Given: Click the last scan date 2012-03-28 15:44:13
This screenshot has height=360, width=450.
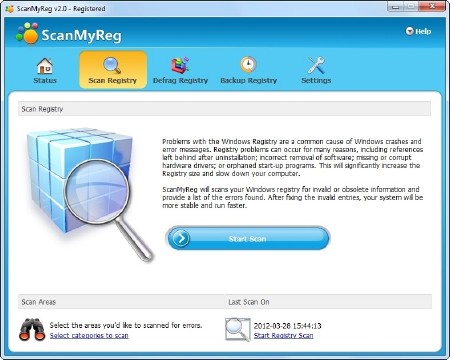Looking at the screenshot, I should (x=287, y=326).
